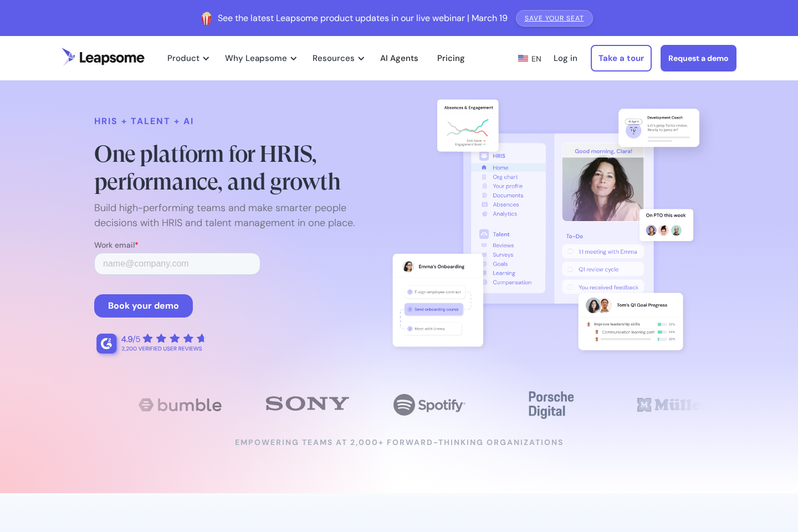Select Absences in the mockup sidebar
The height and width of the screenshot is (532, 798).
(505, 205)
